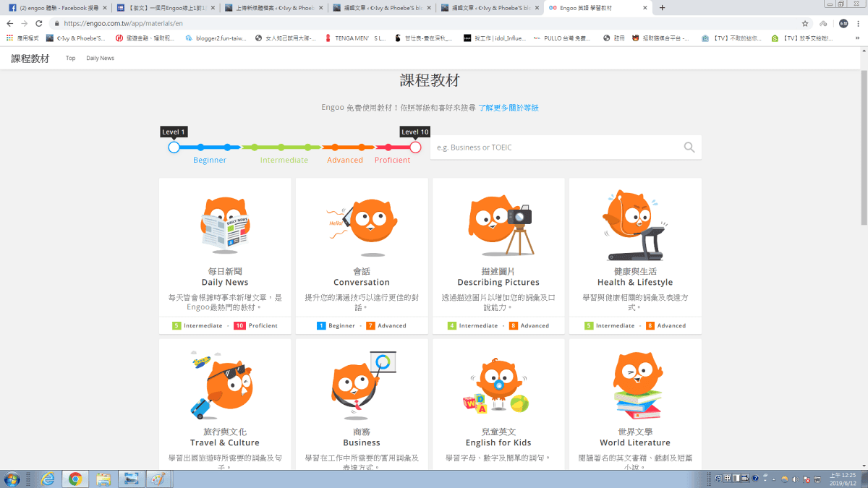Image resolution: width=868 pixels, height=488 pixels.
Task: Open the Chrome menu with three dots
Action: 859,23
